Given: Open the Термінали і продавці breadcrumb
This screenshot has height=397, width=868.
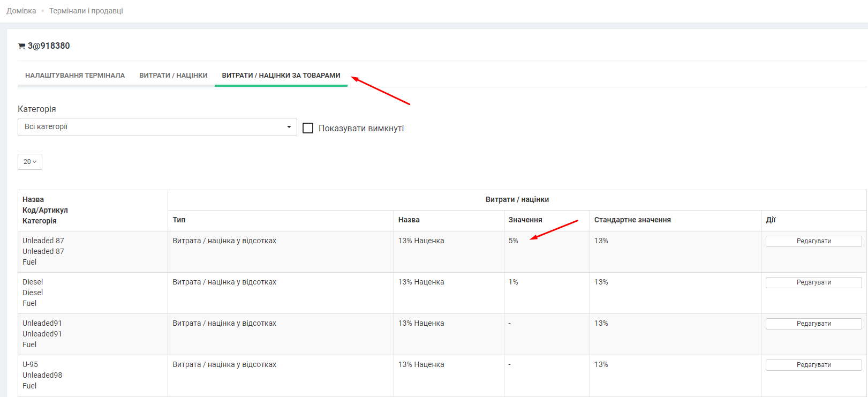Looking at the screenshot, I should coord(86,11).
